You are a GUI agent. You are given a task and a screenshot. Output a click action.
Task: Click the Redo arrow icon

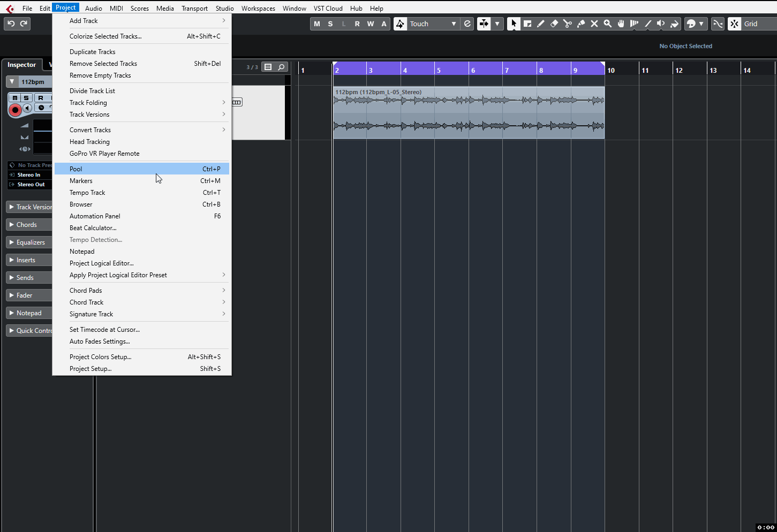24,24
